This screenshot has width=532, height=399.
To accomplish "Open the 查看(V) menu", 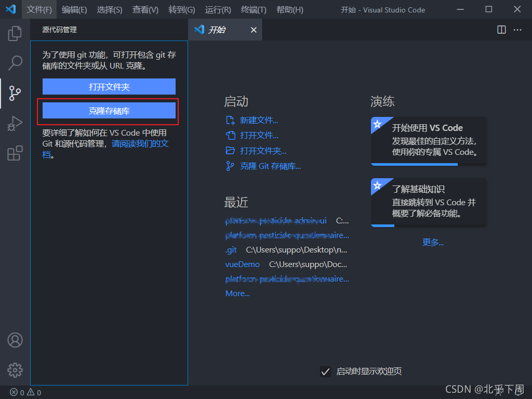I will 145,9.
